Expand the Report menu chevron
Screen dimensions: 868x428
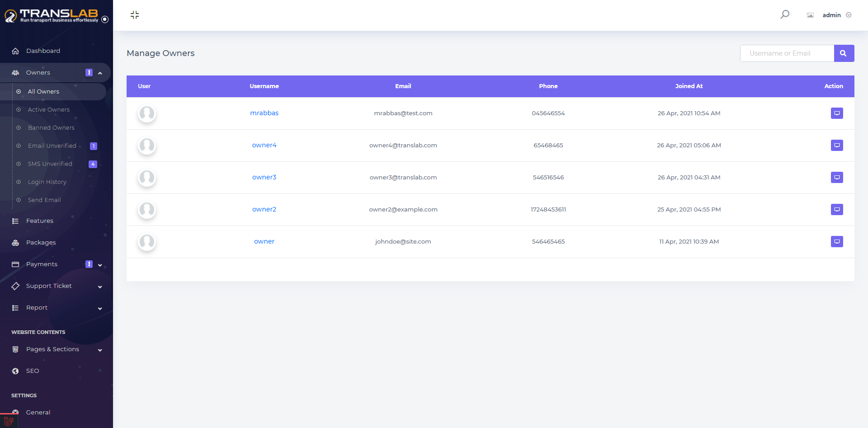pyautogui.click(x=100, y=308)
